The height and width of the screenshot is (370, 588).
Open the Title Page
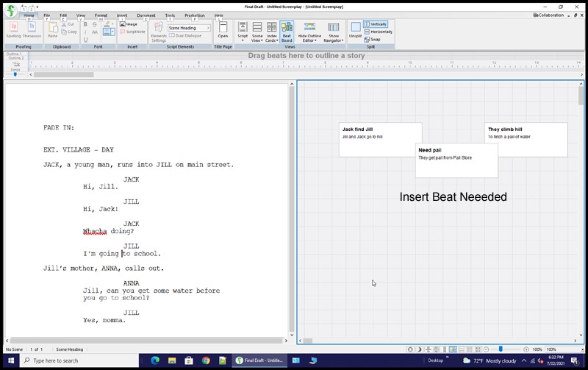click(x=223, y=30)
